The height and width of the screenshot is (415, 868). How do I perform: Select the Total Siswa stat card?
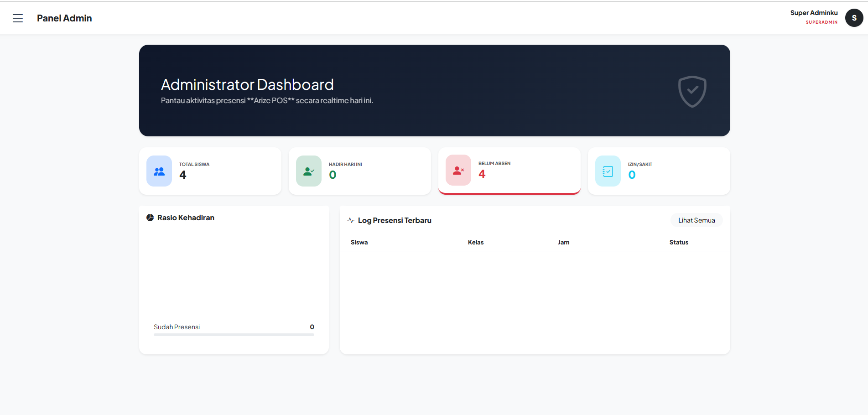pos(210,171)
